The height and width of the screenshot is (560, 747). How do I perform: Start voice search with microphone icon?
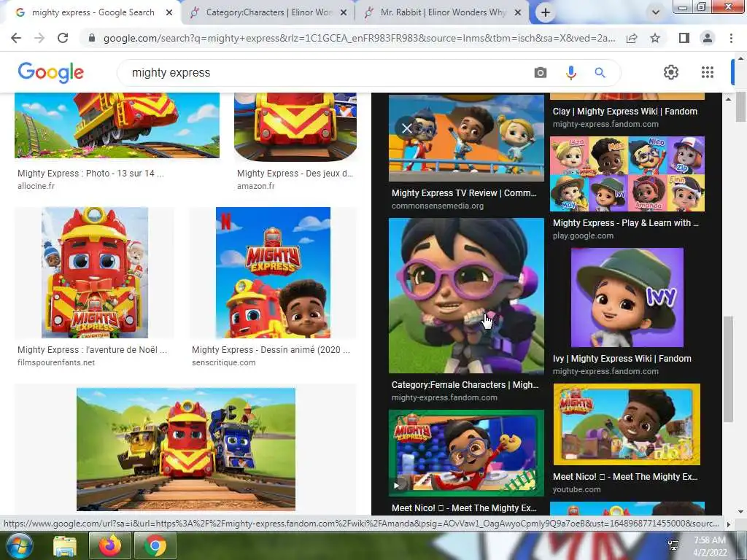click(570, 72)
